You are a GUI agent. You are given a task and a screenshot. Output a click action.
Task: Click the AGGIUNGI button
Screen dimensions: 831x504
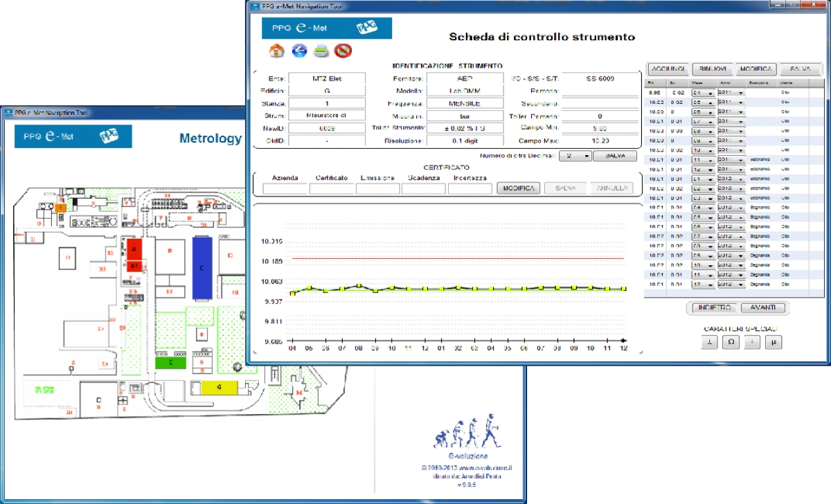click(x=668, y=69)
